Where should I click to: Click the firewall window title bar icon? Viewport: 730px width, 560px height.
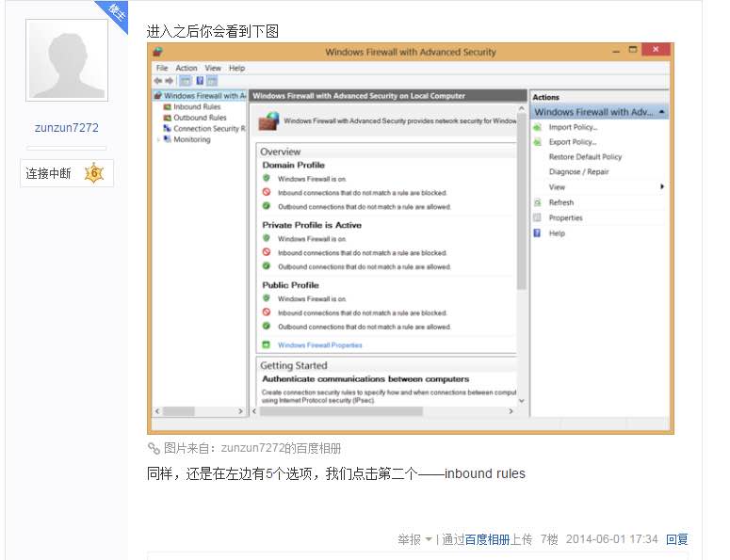coord(158,52)
